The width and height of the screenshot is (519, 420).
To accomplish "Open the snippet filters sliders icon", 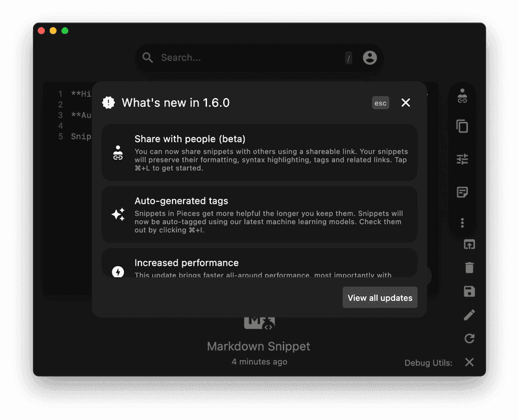I will (x=463, y=158).
